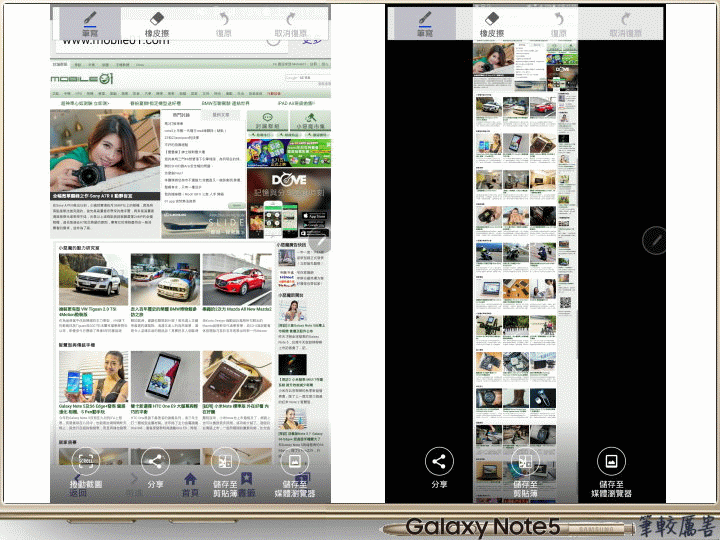Tap the browser address bar showing www.mobile01.com
720x540 pixels.
tap(171, 42)
